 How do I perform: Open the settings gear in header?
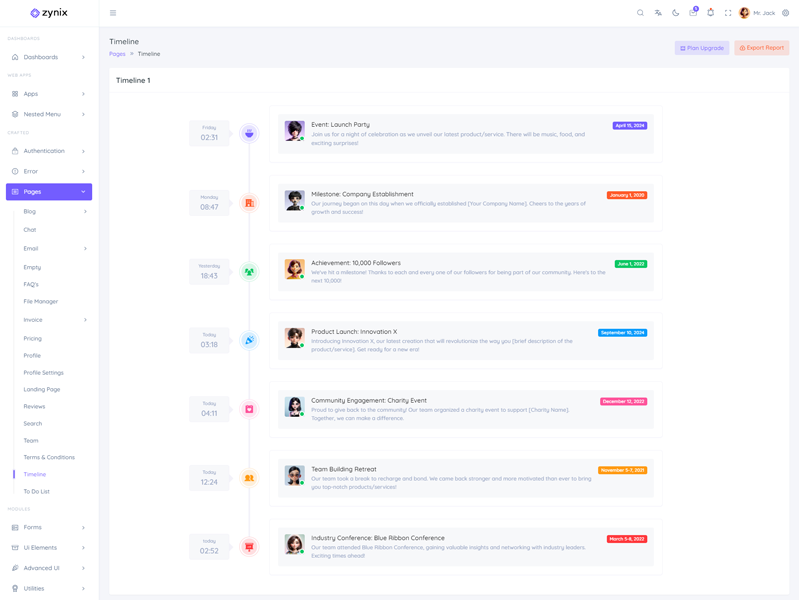coord(786,13)
